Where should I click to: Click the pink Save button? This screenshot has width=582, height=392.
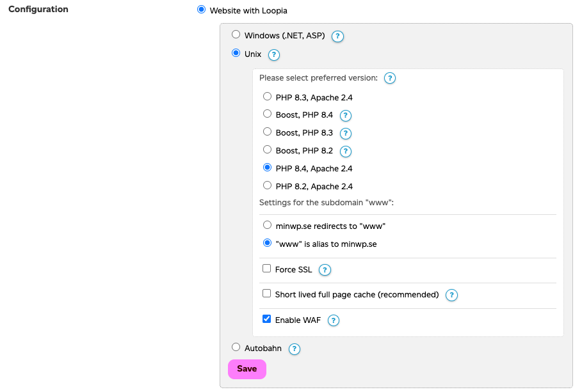tap(247, 369)
